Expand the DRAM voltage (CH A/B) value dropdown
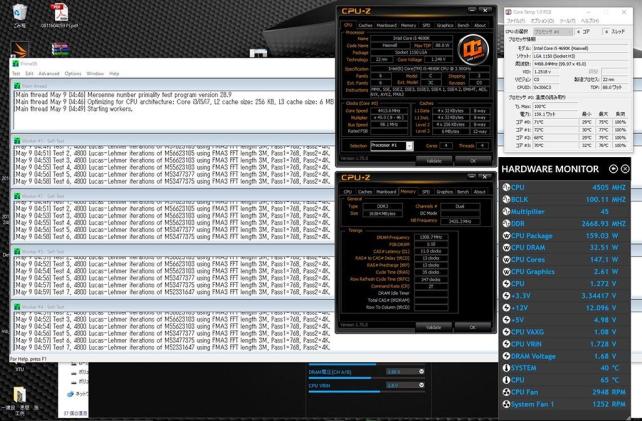Image resolution: width=642 pixels, height=421 pixels. click(x=421, y=371)
